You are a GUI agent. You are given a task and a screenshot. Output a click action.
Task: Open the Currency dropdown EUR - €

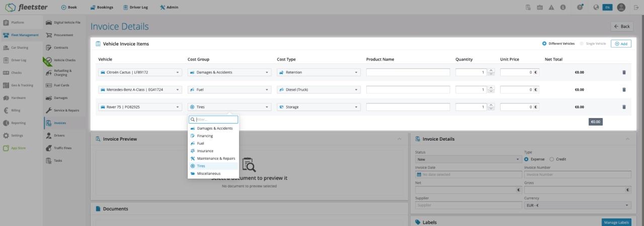pyautogui.click(x=578, y=205)
